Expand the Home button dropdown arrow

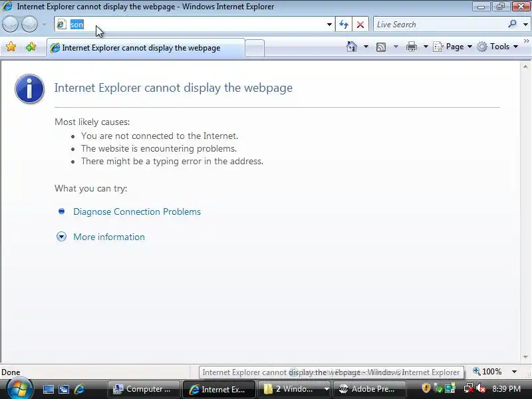coord(366,47)
